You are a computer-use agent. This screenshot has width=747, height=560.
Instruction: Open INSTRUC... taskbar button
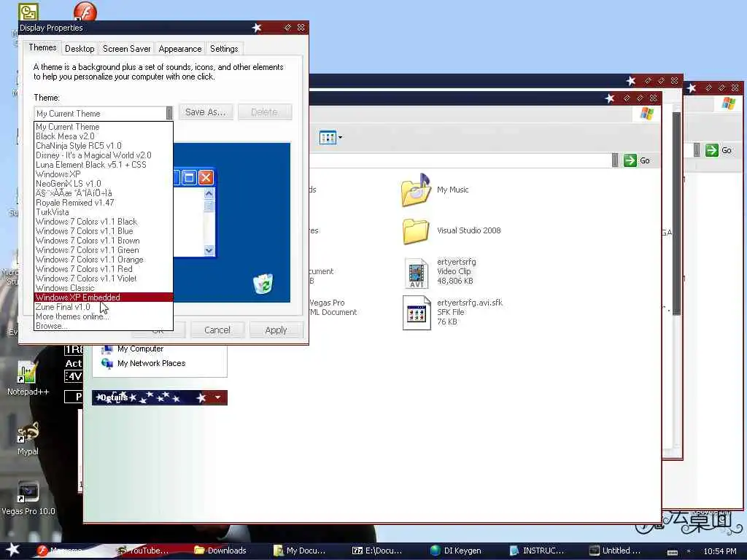tap(536, 551)
